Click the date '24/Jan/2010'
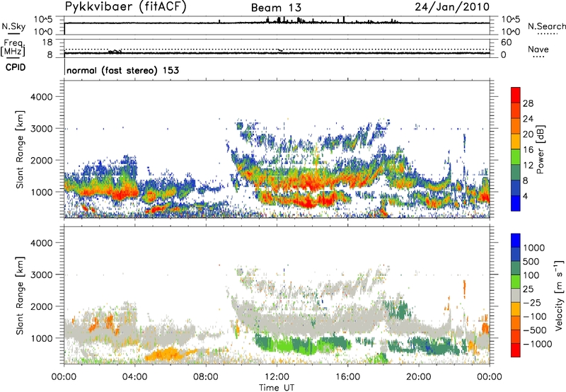Screen dimensions: 566x392 click(x=452, y=7)
